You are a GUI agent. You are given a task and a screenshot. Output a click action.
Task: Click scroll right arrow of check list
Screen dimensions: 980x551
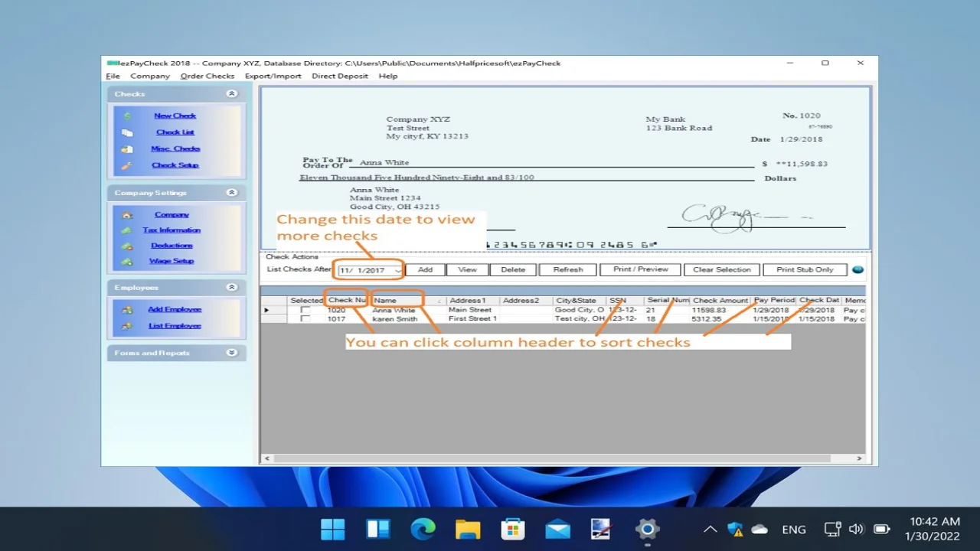tap(860, 458)
